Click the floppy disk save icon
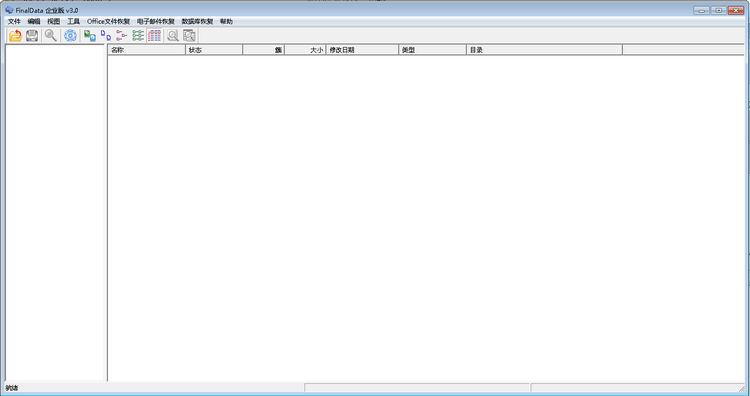The width and height of the screenshot is (750, 396). point(32,35)
